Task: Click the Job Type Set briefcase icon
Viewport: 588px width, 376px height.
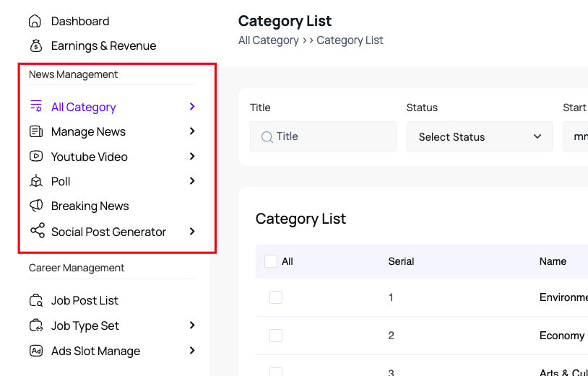Action: [x=36, y=325]
